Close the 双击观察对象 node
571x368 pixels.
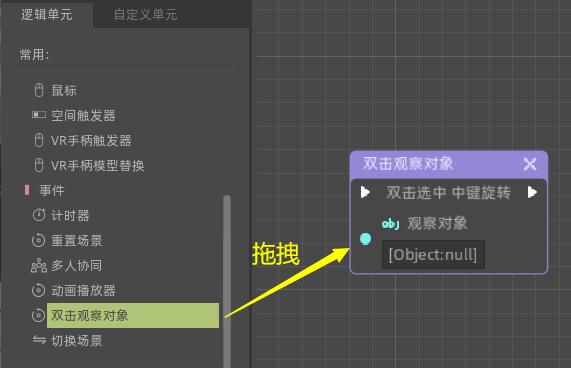(530, 164)
